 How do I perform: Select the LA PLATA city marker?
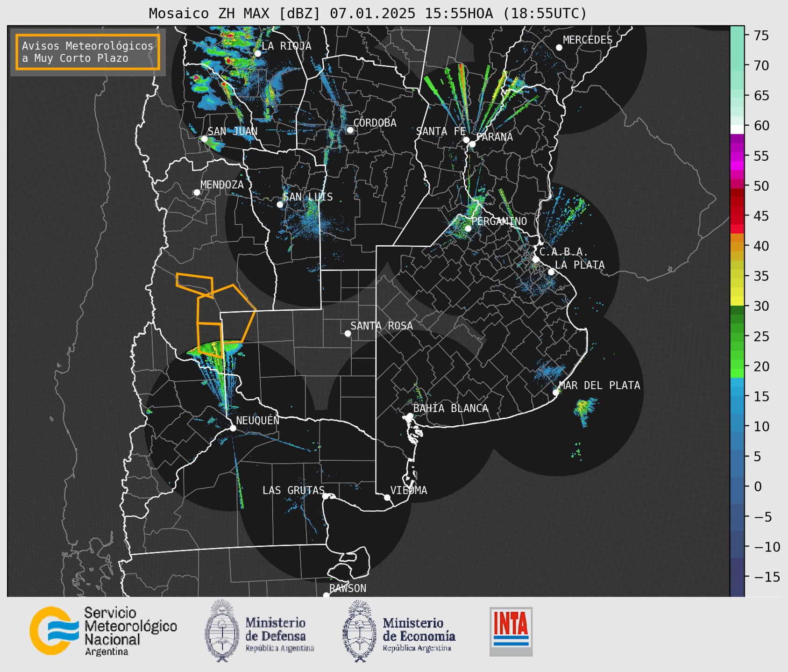(x=551, y=272)
